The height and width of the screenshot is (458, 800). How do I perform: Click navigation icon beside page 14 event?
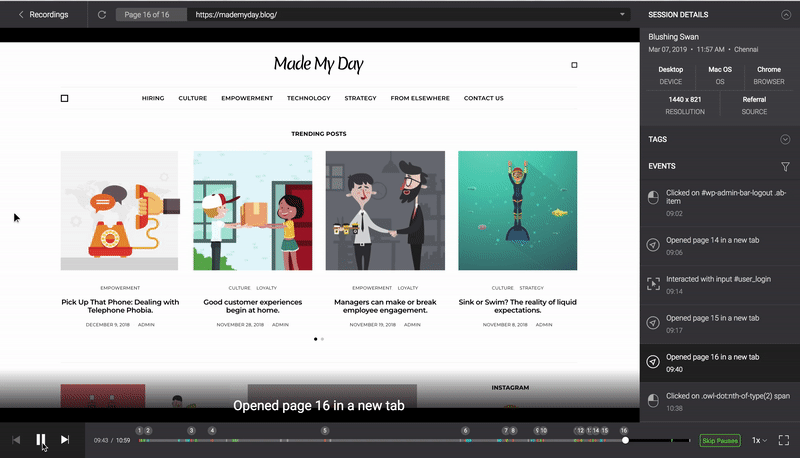[x=653, y=245]
